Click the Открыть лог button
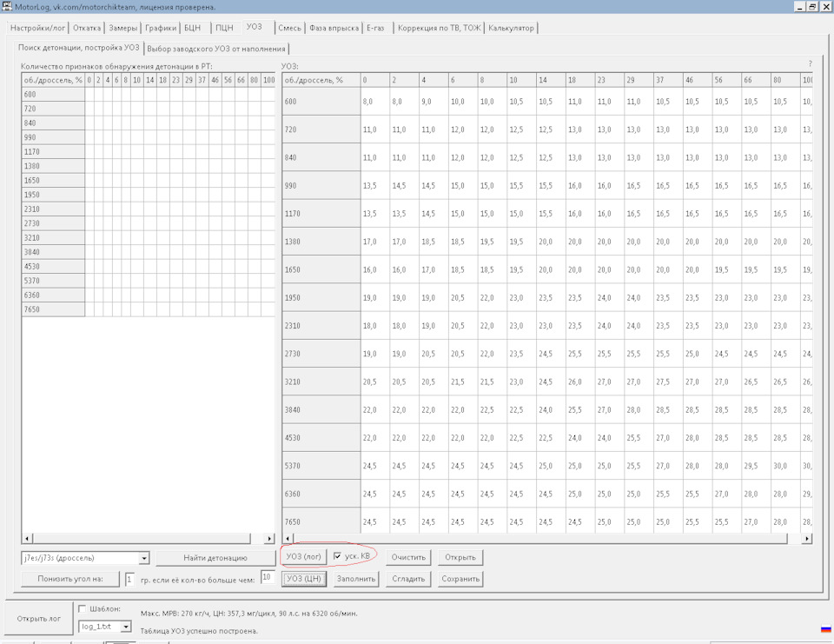Image resolution: width=834 pixels, height=644 pixels. pos(39,619)
